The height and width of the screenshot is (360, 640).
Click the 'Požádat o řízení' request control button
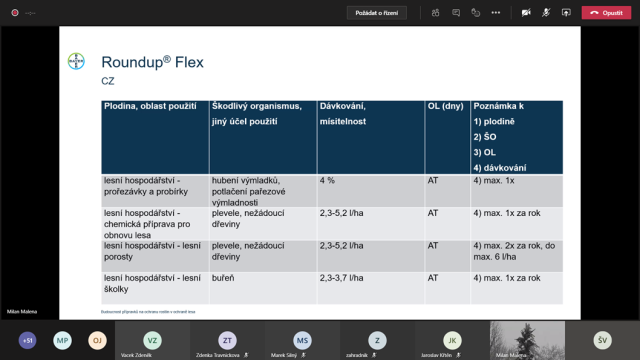(x=376, y=13)
